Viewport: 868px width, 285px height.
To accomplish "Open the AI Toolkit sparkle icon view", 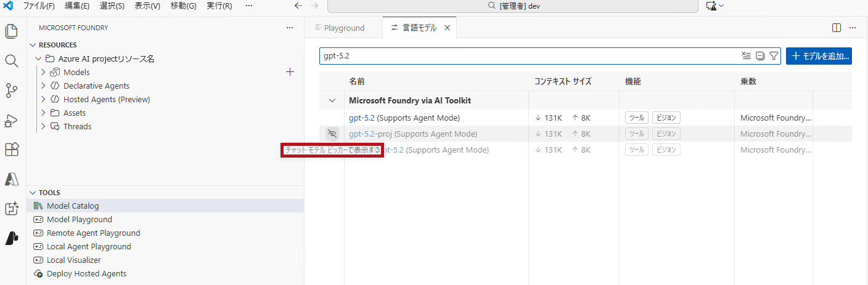I will pos(12,209).
